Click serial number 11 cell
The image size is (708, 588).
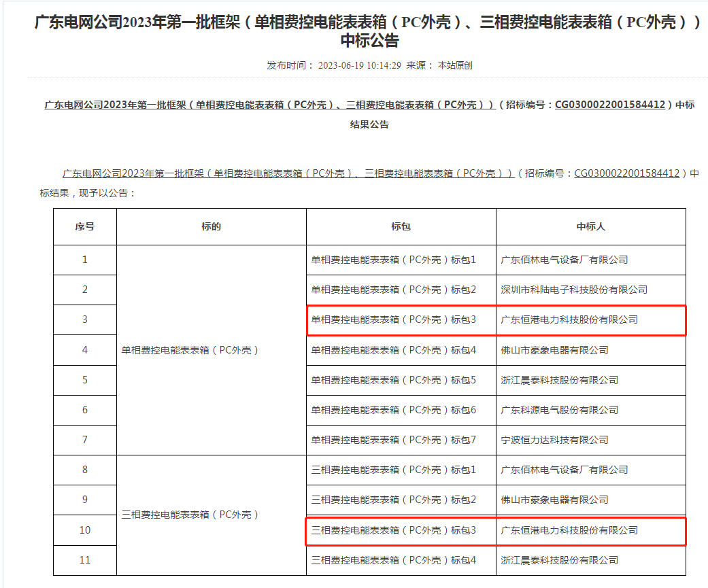pos(85,560)
